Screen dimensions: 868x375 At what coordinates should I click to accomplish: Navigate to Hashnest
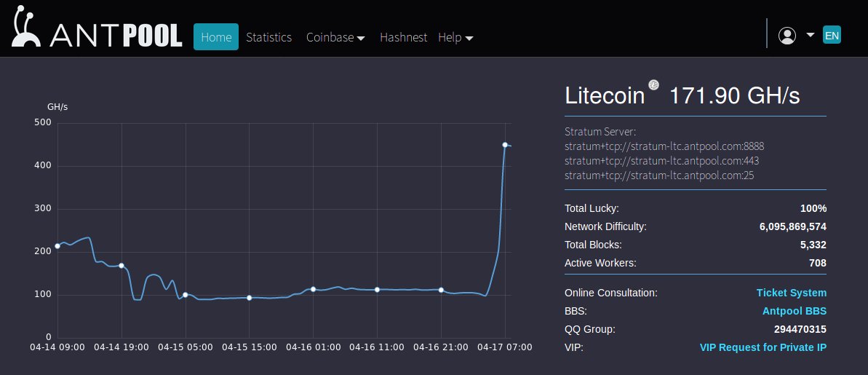click(403, 37)
